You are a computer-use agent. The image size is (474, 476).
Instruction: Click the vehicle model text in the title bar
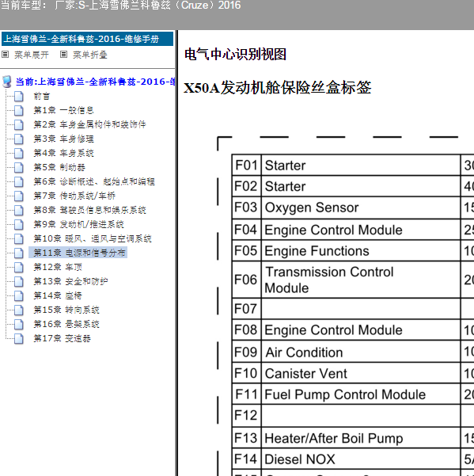pos(121,6)
